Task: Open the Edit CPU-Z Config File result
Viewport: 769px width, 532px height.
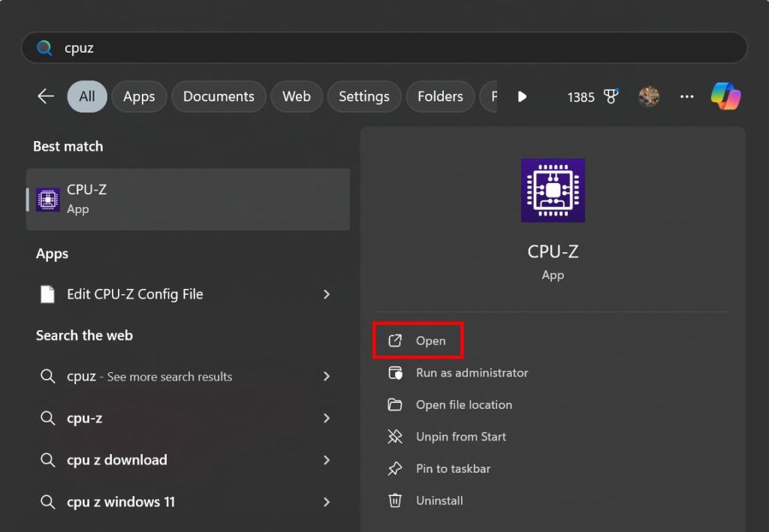Action: [188, 294]
